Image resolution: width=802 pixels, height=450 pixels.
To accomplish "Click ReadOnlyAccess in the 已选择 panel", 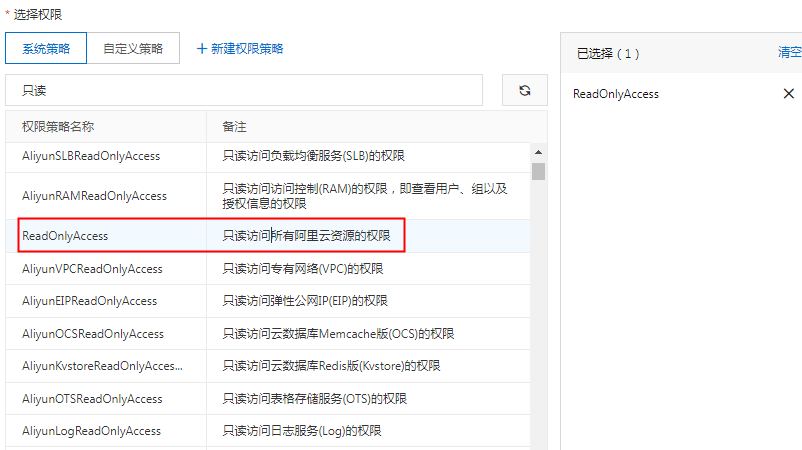I will tap(616, 94).
